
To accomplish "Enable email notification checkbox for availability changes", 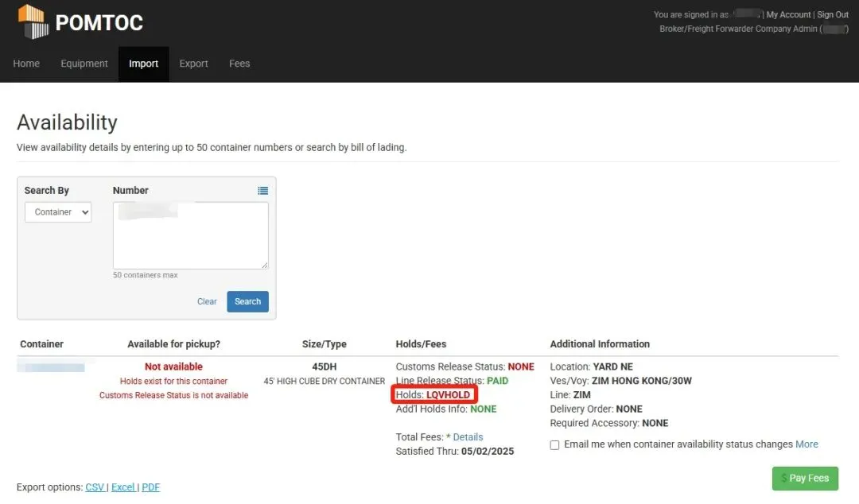I will (554, 445).
